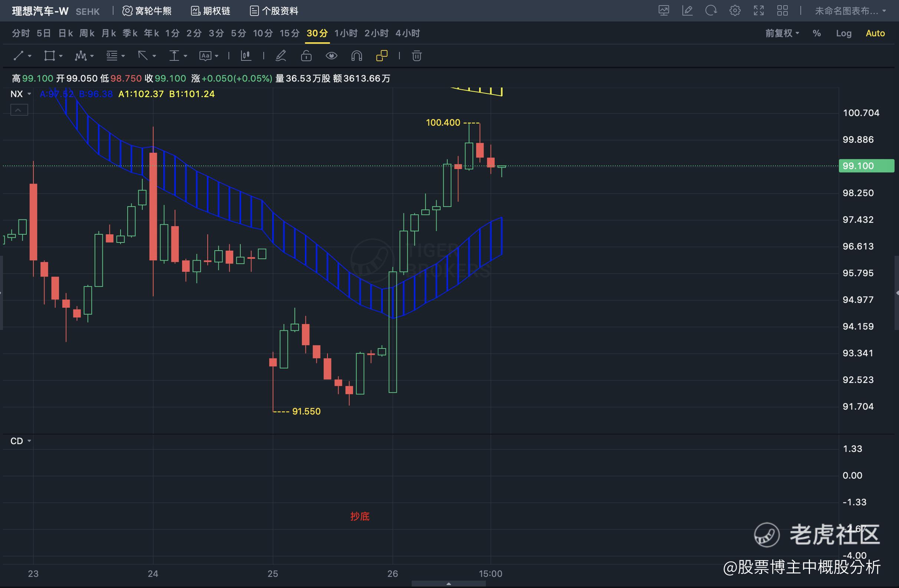The image size is (899, 588).
Task: Select the 2小时 timeframe
Action: pos(376,33)
